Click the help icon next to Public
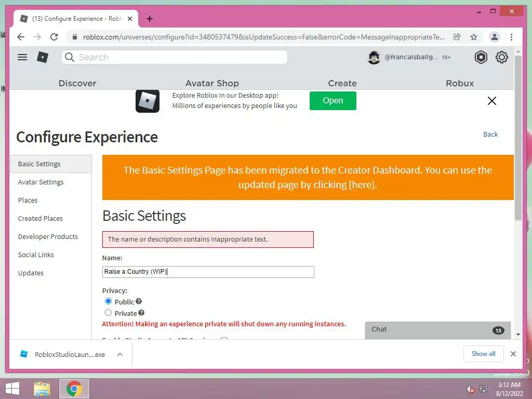 point(138,301)
